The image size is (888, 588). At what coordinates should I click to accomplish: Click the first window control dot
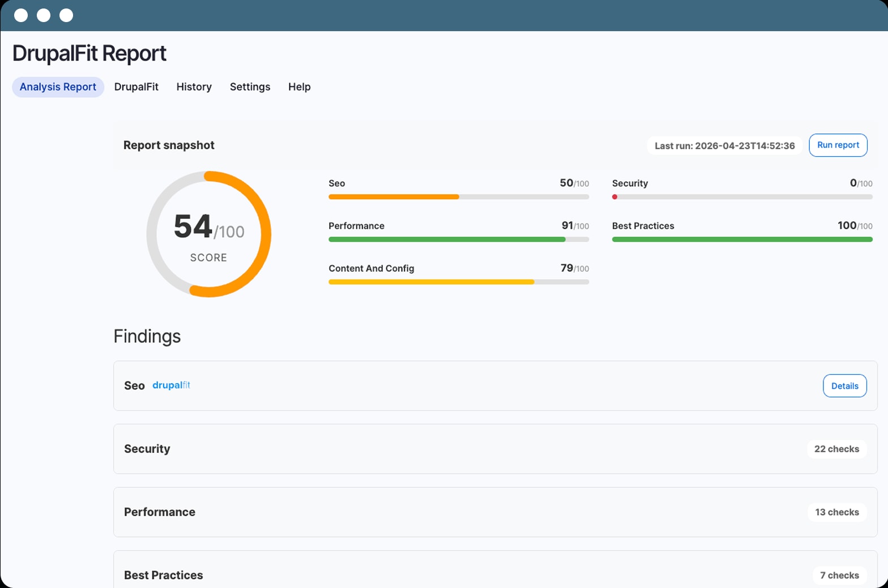[21, 15]
